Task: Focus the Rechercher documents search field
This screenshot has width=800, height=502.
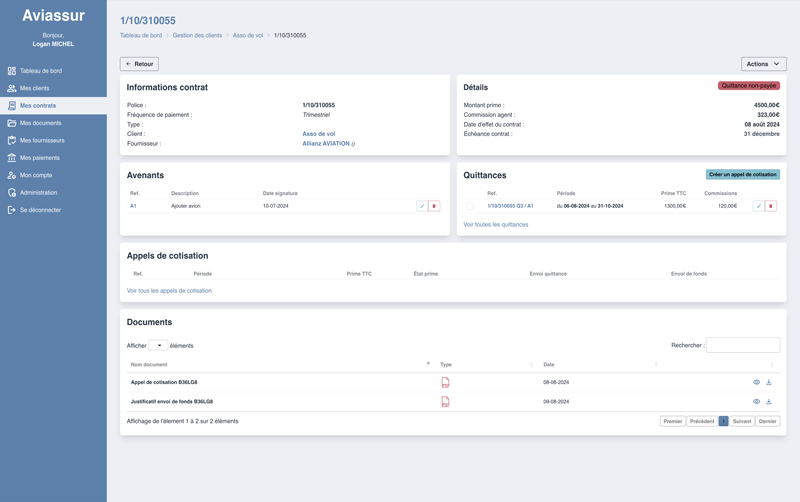Action: (742, 345)
